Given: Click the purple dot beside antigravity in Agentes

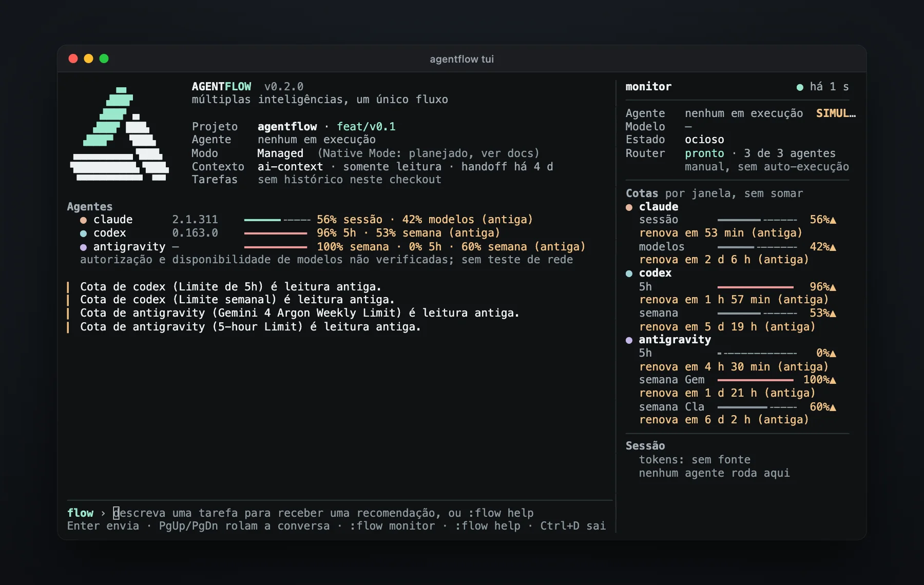Looking at the screenshot, I should [83, 247].
